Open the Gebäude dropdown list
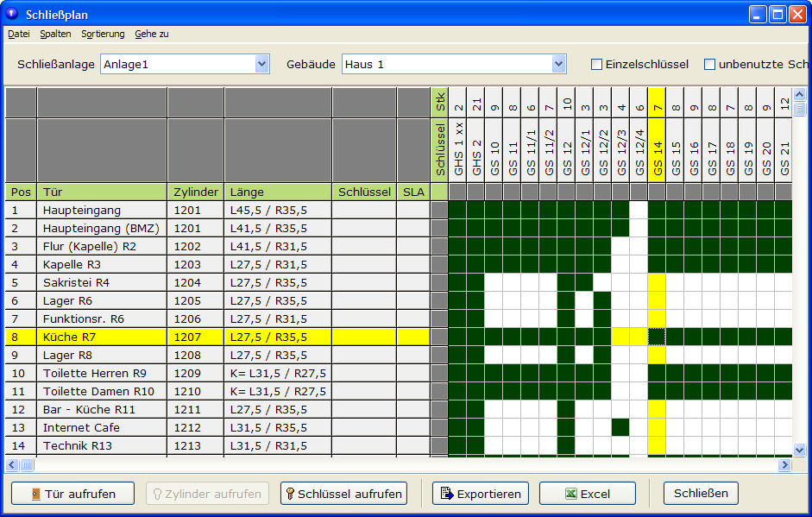Image resolution: width=812 pixels, height=517 pixels. [x=558, y=64]
